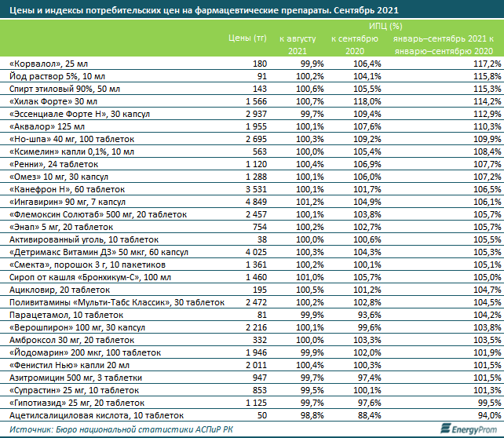This screenshot has width=504, height=438.
Task: Click the price 2 695 for Но-шпа
Action: 257,139
